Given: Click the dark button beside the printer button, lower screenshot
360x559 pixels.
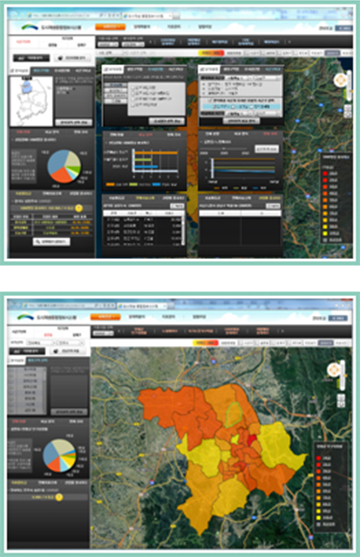Looking at the screenshot, I should (27, 351).
